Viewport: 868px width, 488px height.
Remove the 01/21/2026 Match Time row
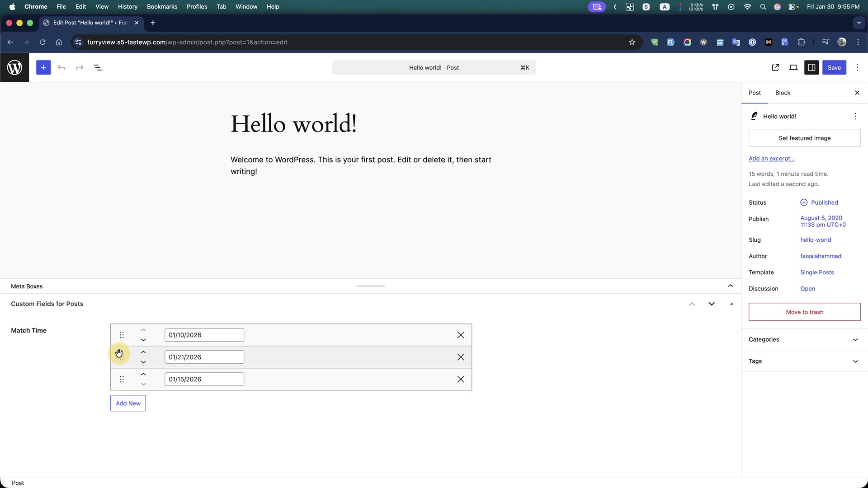pyautogui.click(x=461, y=357)
